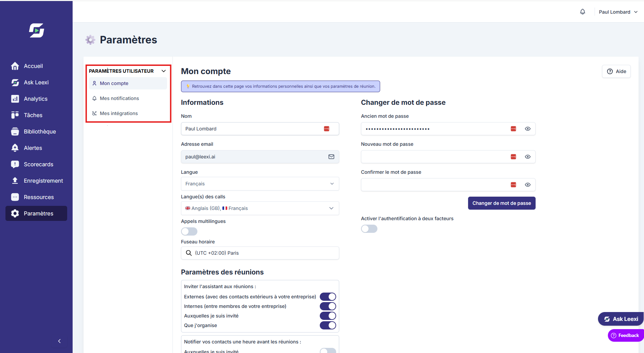Image resolution: width=644 pixels, height=353 pixels.
Task: Click the gear icon beside Paramètres title
Action: coord(90,40)
